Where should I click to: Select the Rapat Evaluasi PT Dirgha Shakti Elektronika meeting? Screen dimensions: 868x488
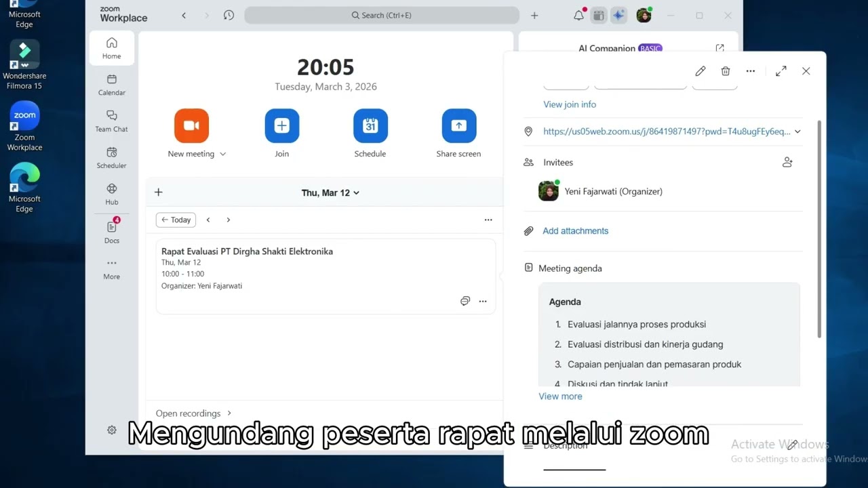pos(325,277)
